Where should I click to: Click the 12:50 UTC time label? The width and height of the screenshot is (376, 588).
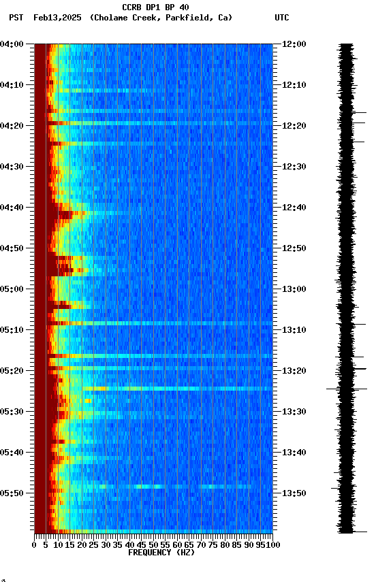[x=294, y=248]
